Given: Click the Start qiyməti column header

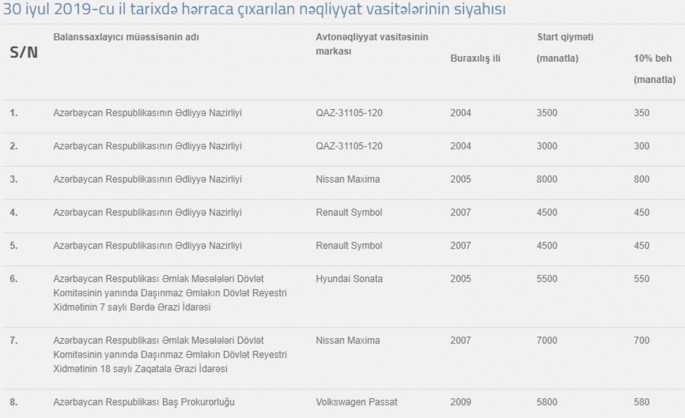Looking at the screenshot, I should click(564, 37).
